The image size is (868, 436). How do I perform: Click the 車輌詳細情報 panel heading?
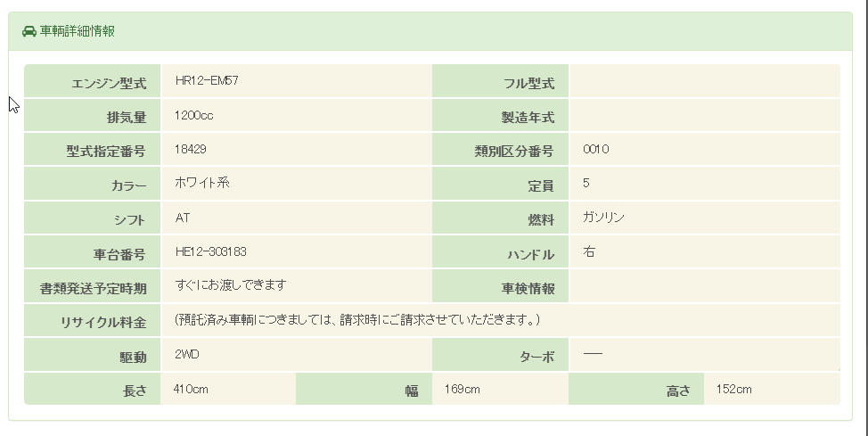(x=77, y=31)
